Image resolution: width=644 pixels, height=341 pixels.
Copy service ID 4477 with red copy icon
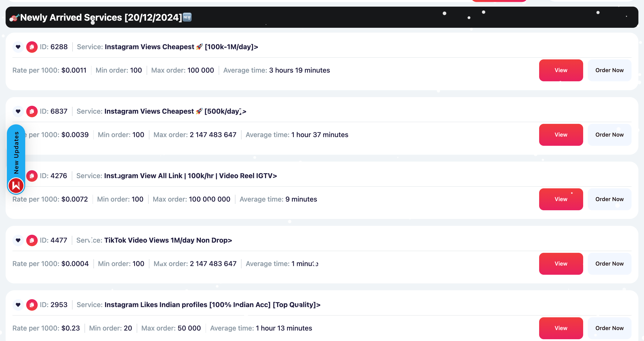pyautogui.click(x=32, y=240)
